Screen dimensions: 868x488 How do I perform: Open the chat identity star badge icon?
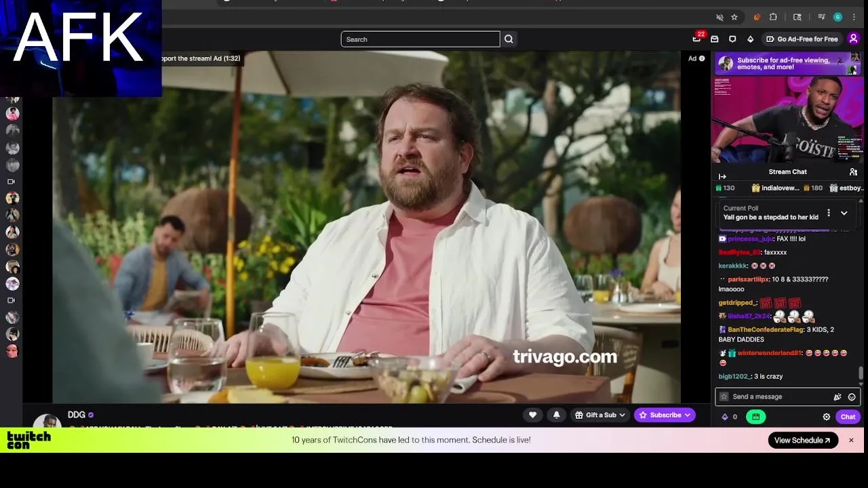click(x=724, y=396)
